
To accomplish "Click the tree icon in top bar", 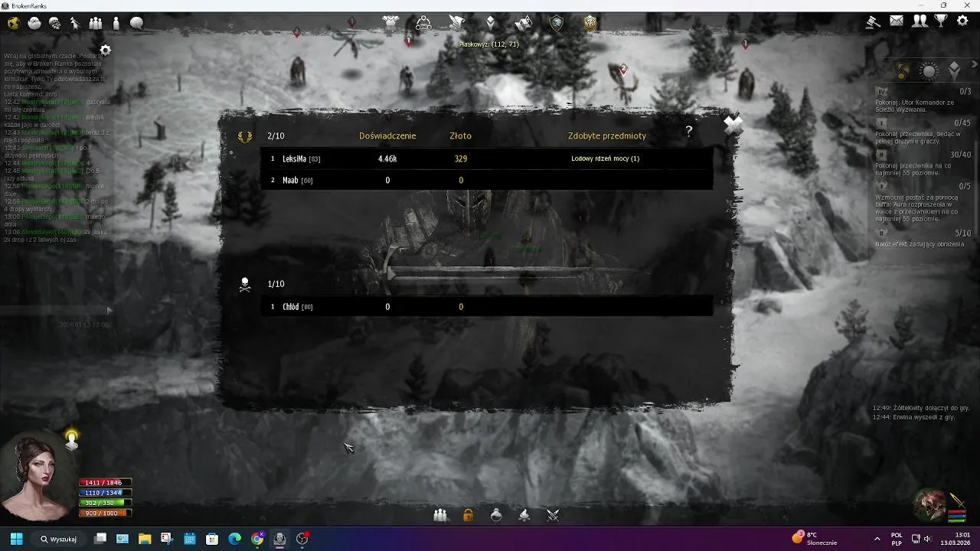I will pos(75,23).
